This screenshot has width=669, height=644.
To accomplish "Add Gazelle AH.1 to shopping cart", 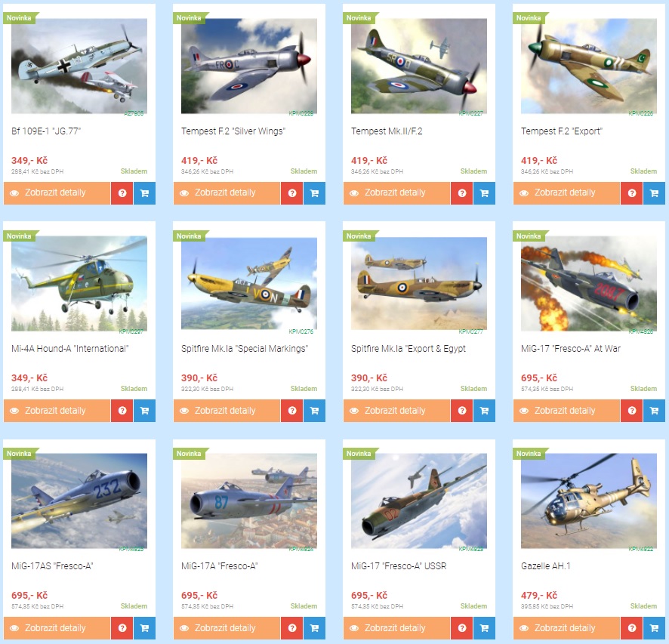I will pos(654,628).
